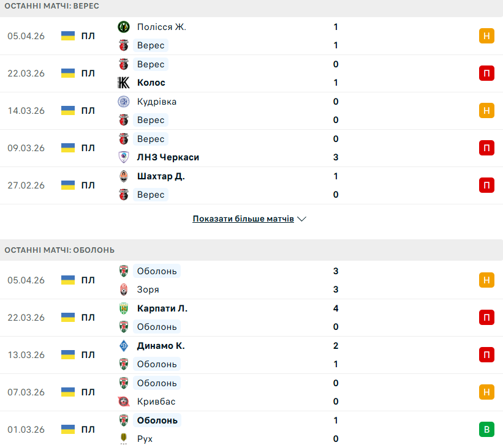Click loss badge for Динамо К. match
The image size is (503, 448).
(486, 355)
